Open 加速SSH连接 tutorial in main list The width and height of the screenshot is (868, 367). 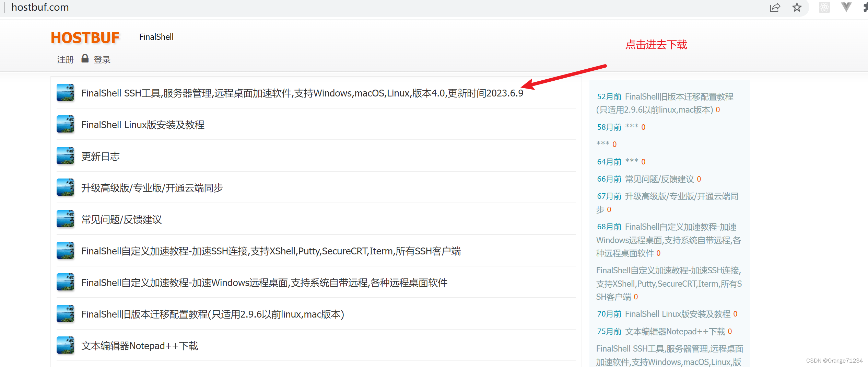271,251
